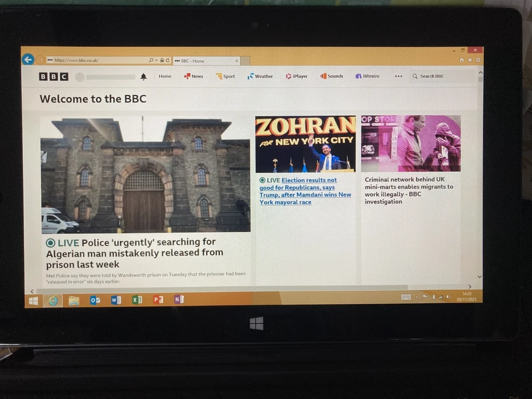Expand the address bar search provider dropdown
532x399 pixels.
(156, 60)
